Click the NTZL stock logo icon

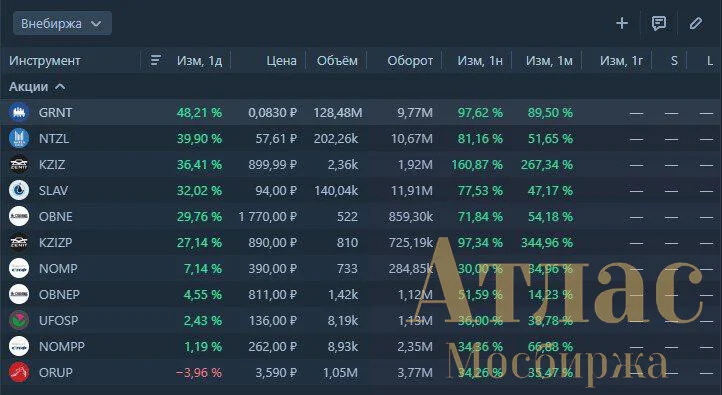(19, 138)
